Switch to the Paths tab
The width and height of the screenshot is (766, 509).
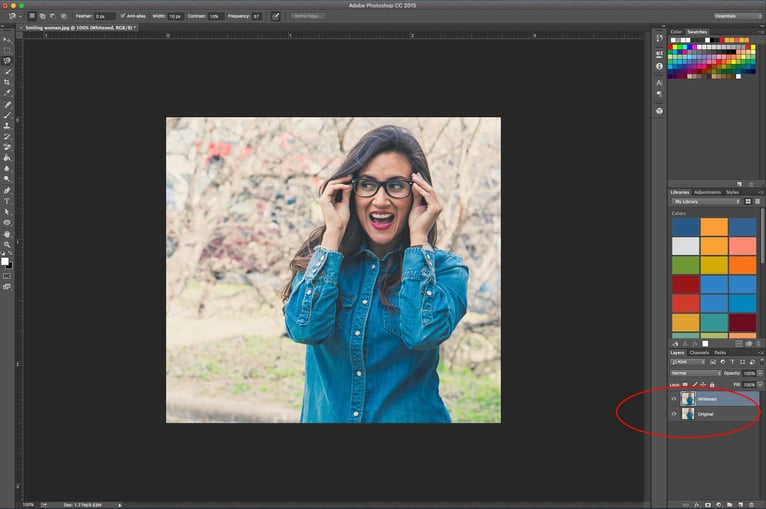tap(720, 353)
